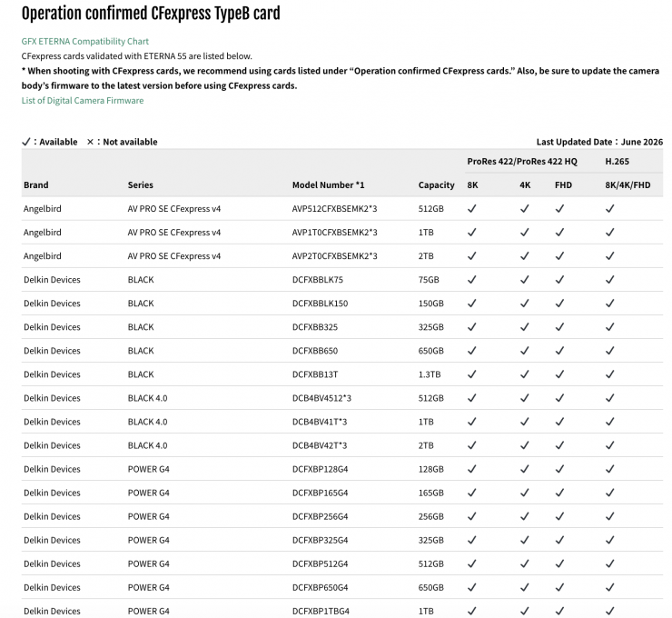Click the Capacity column header
This screenshot has width=672, height=618.
pos(436,184)
